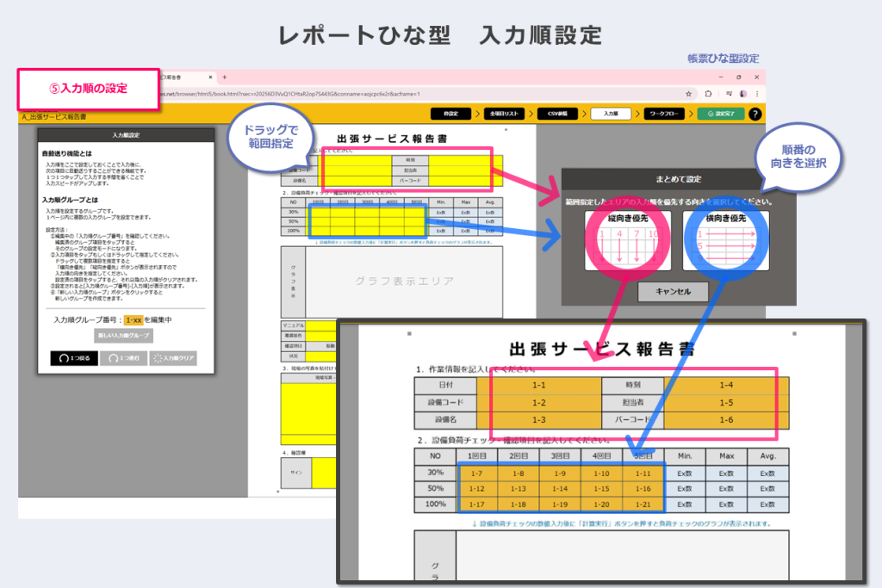This screenshot has width=882, height=588.
Task: Select cell 1-7 in the 30% row
Action: (x=477, y=473)
